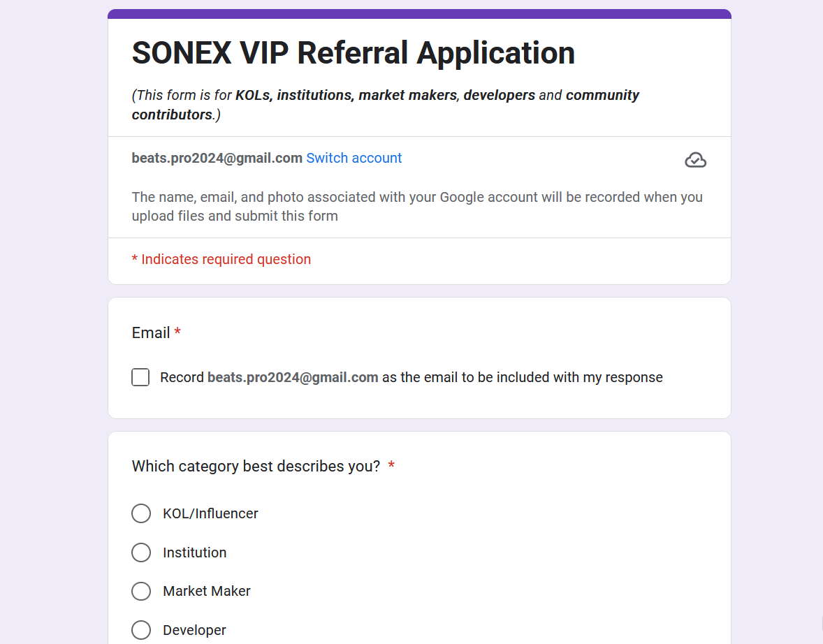The image size is (823, 644).
Task: Select the Developer radio button
Action: point(141,630)
